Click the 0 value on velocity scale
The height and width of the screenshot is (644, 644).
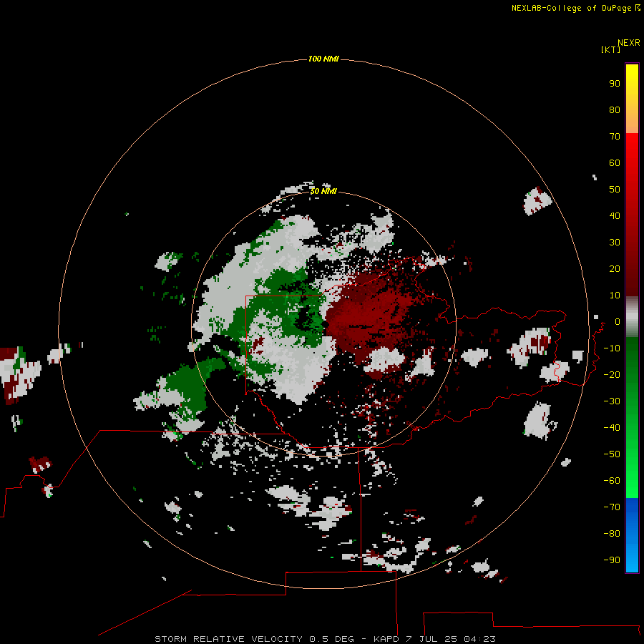pyautogui.click(x=618, y=321)
